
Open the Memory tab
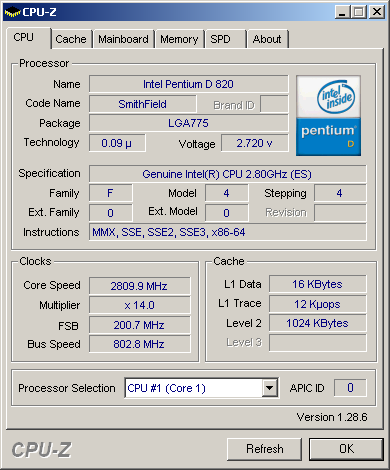[179, 39]
